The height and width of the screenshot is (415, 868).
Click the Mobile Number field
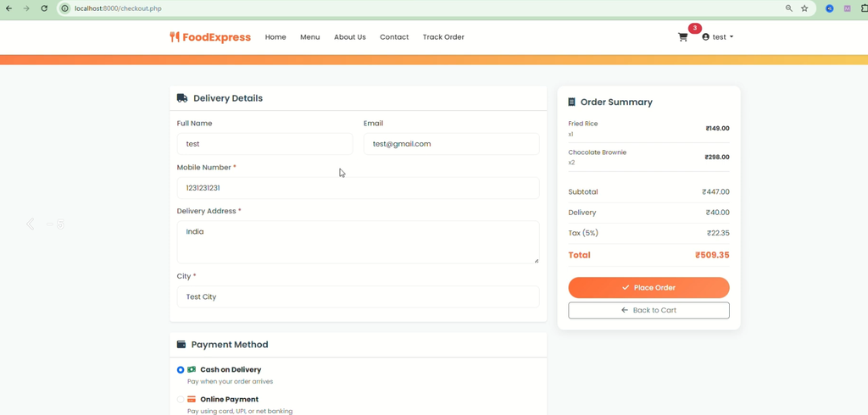pyautogui.click(x=359, y=188)
